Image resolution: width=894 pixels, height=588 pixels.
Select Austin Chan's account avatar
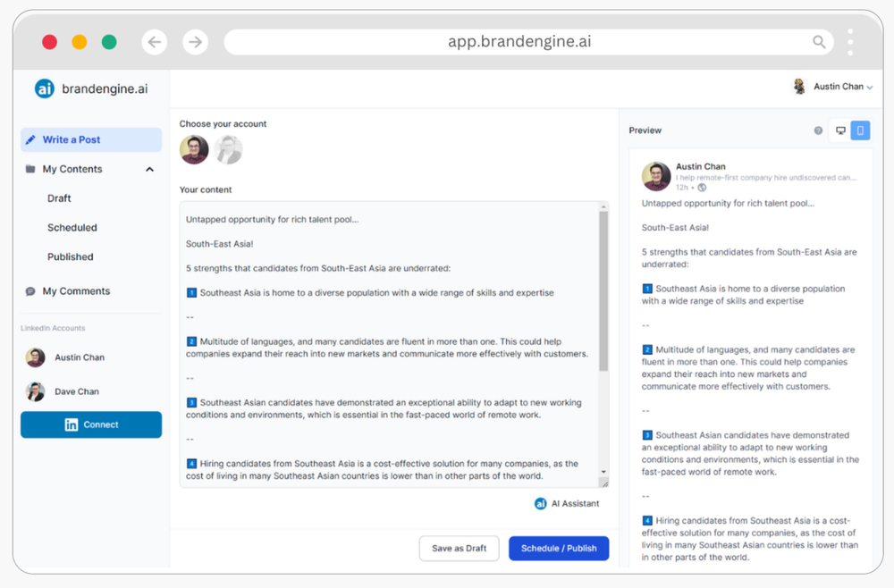click(34, 357)
